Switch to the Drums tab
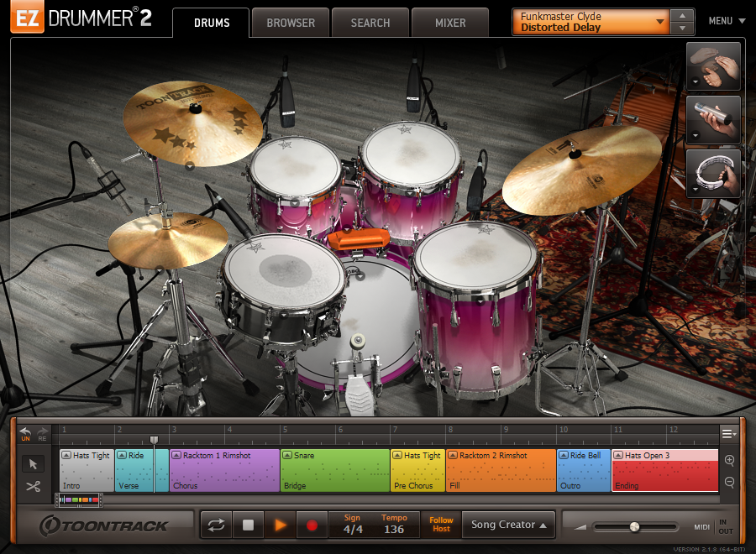The width and height of the screenshot is (756, 554). coord(211,23)
